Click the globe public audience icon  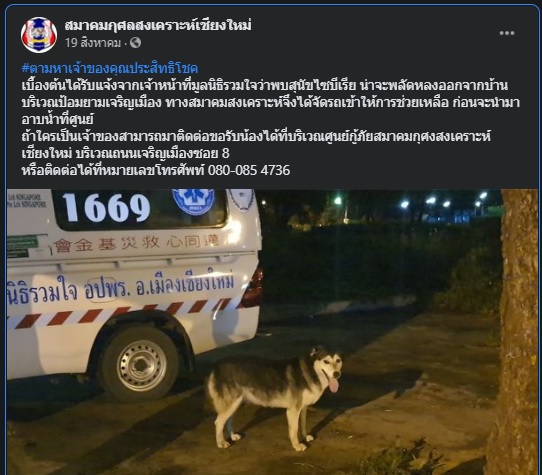135,43
